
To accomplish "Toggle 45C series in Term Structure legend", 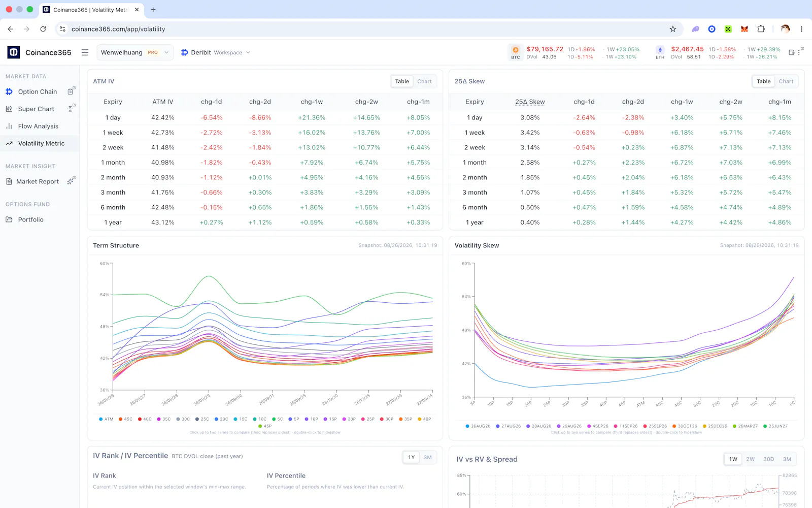I will point(125,419).
